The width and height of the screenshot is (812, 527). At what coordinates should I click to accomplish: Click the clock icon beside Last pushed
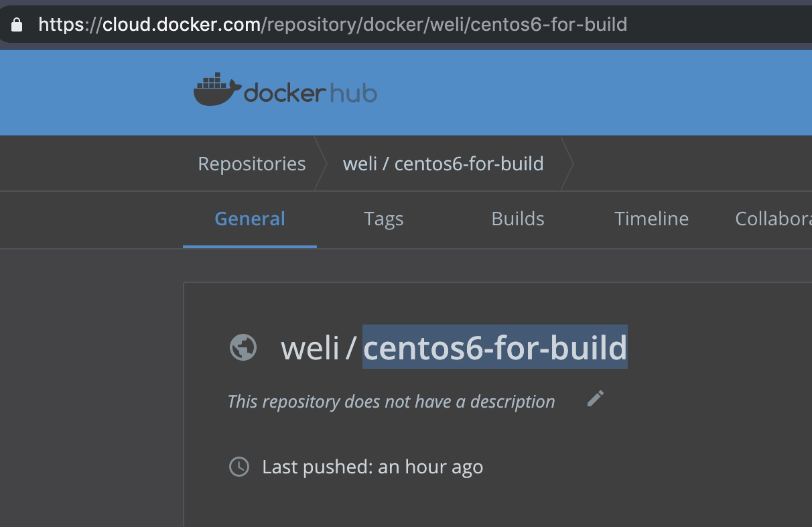pos(239,467)
